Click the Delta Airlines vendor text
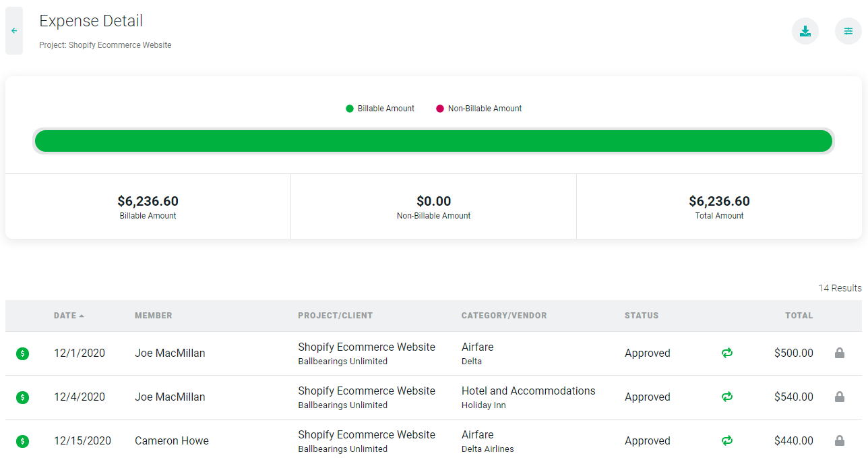 488,449
